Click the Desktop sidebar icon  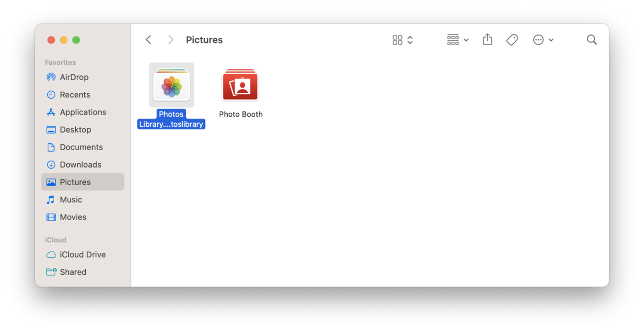[x=51, y=129]
